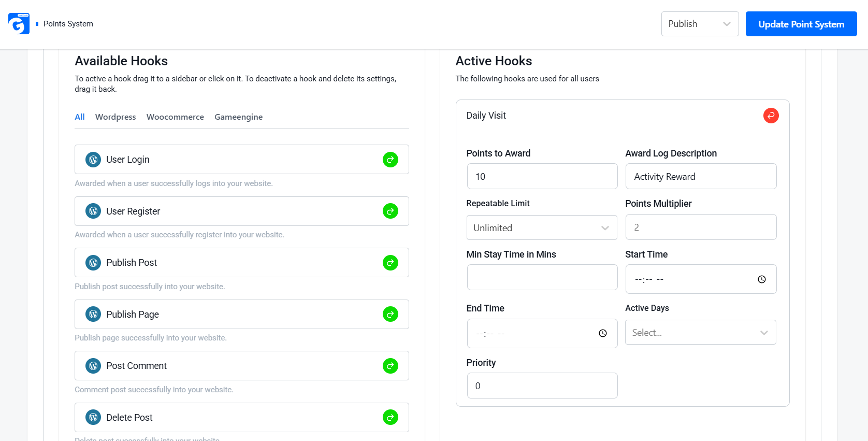This screenshot has width=868, height=441.
Task: Open the End Time clock picker icon
Action: (x=603, y=333)
